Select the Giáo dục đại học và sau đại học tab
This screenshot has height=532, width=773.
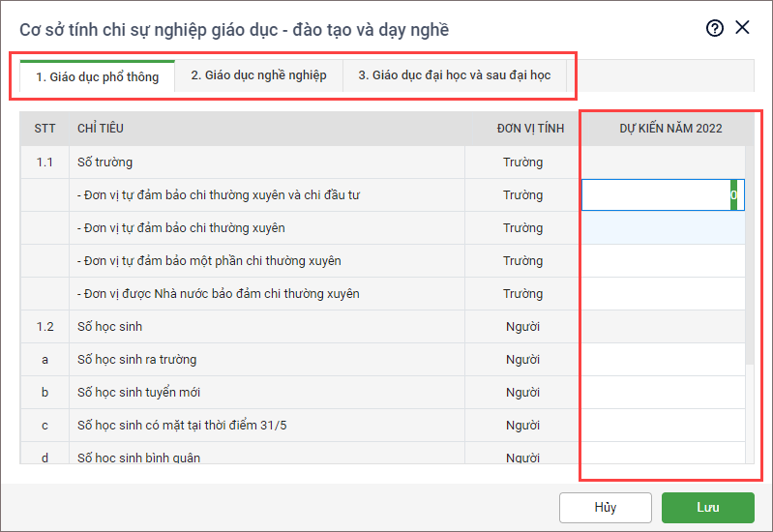pyautogui.click(x=455, y=75)
